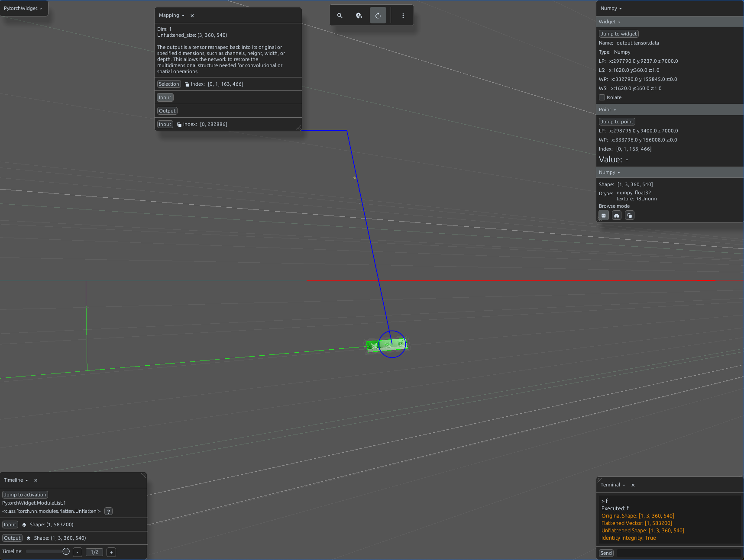
Task: Click the question mark help icon in Timeline
Action: click(109, 512)
